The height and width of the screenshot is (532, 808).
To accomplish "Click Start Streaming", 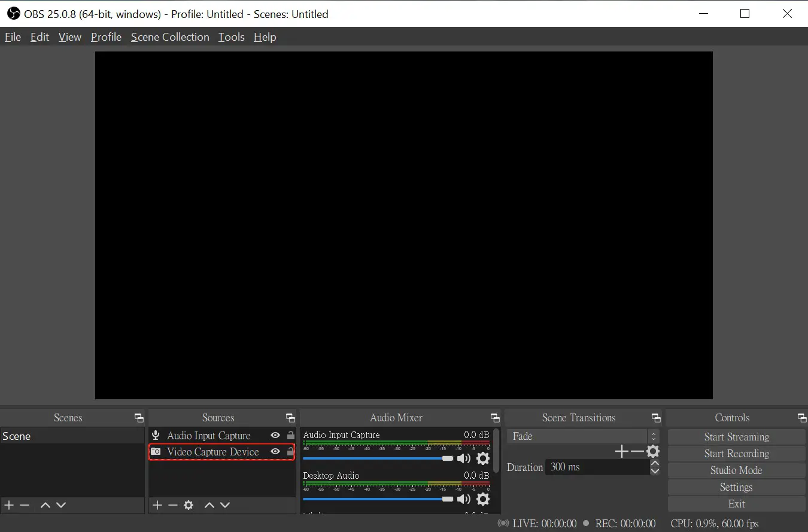I will tap(736, 437).
